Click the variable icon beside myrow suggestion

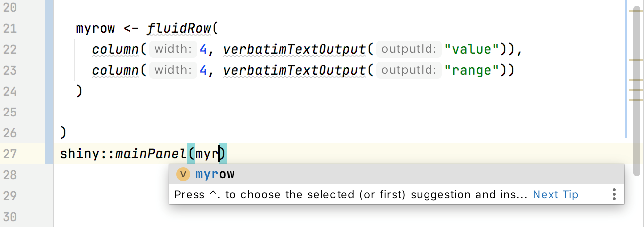(x=184, y=174)
